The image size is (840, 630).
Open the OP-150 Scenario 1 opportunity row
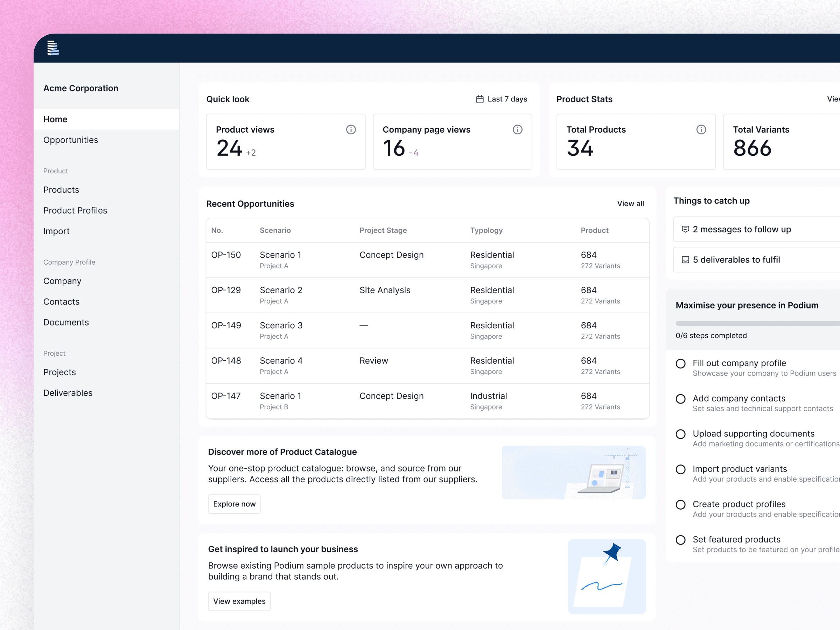(x=427, y=260)
